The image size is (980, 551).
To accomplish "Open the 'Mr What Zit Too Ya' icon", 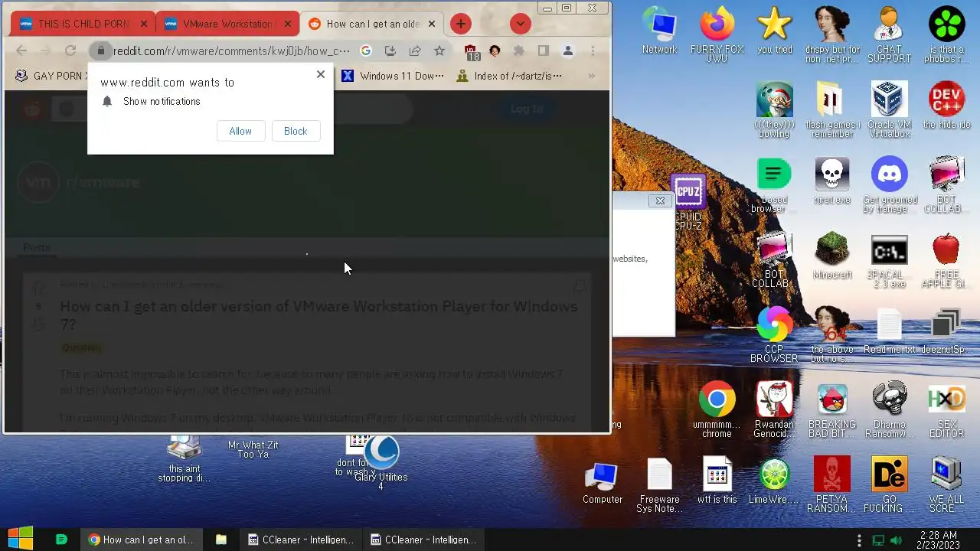I will 253,449.
